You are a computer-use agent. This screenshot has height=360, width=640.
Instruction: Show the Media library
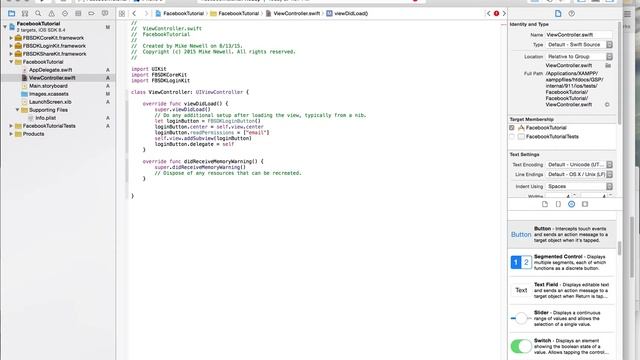click(x=585, y=204)
